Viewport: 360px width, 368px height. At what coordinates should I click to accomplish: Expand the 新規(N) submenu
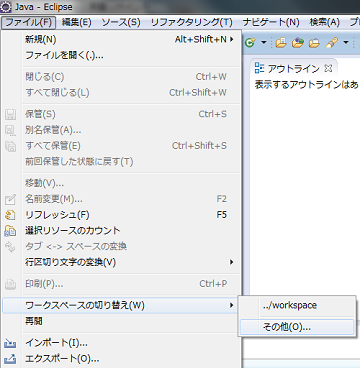pos(121,40)
